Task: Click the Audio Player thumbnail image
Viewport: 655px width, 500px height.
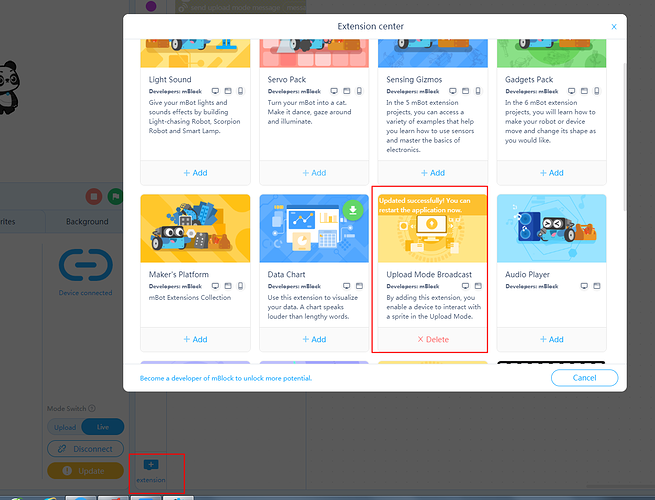Action: pos(551,228)
